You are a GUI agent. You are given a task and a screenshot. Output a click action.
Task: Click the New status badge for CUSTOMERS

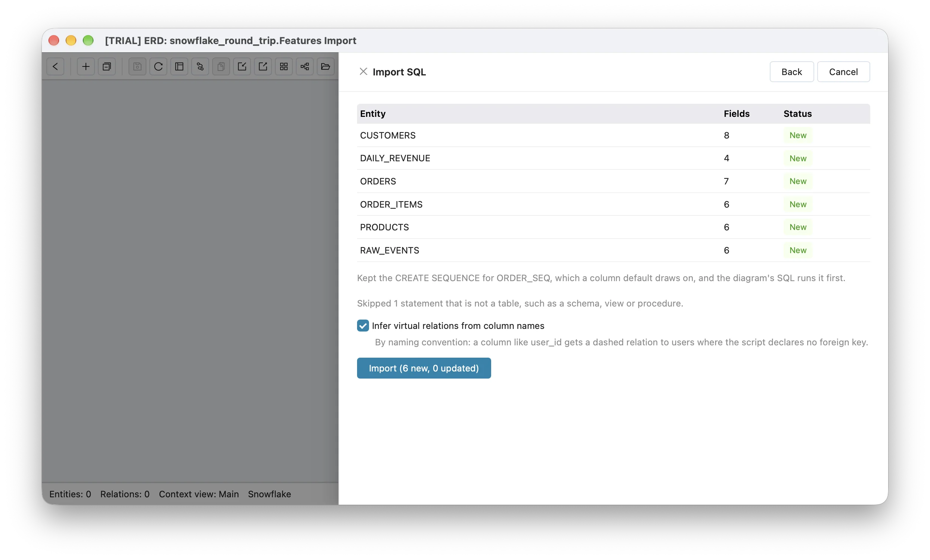coord(798,136)
